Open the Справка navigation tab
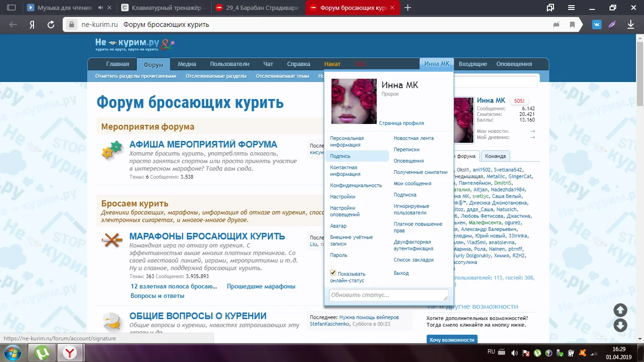Image resolution: width=644 pixels, height=362 pixels. click(x=298, y=64)
